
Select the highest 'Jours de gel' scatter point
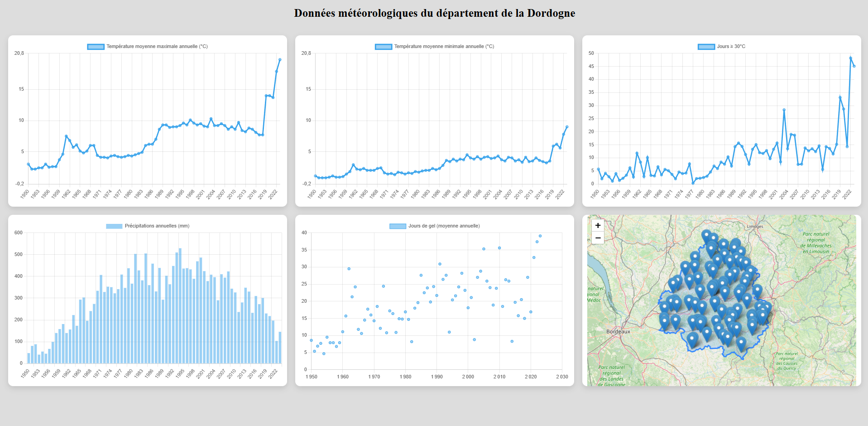(540, 235)
